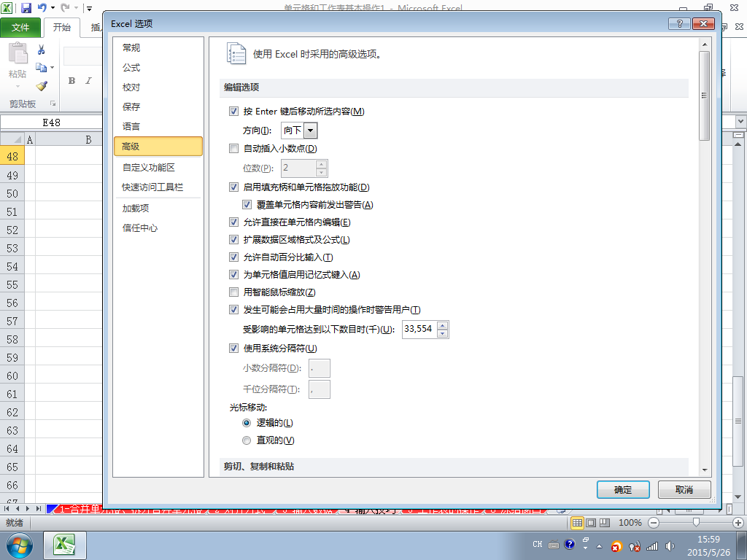Image resolution: width=747 pixels, height=560 pixels.
Task: Switch to Normal view icon in status bar
Action: tap(578, 523)
